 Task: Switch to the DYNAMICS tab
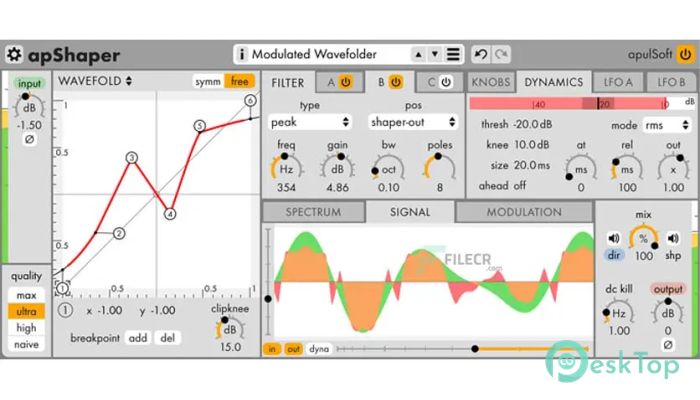pos(554,82)
